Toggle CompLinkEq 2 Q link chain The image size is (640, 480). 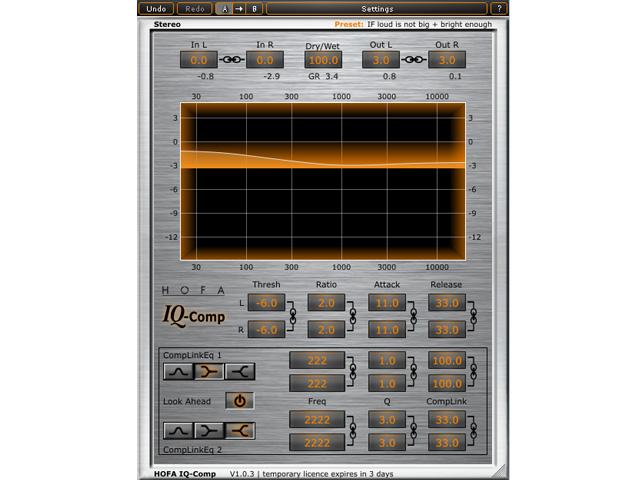coord(413,431)
